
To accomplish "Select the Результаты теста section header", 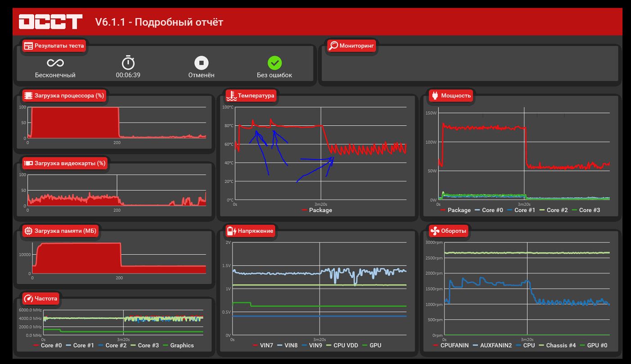I will [54, 46].
